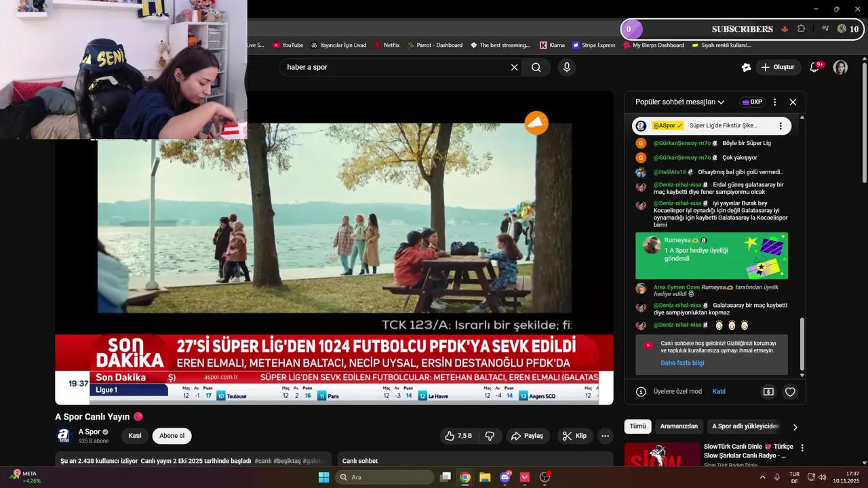This screenshot has width=868, height=488.
Task: Open SlowTürk video three-dot menu
Action: click(802, 448)
